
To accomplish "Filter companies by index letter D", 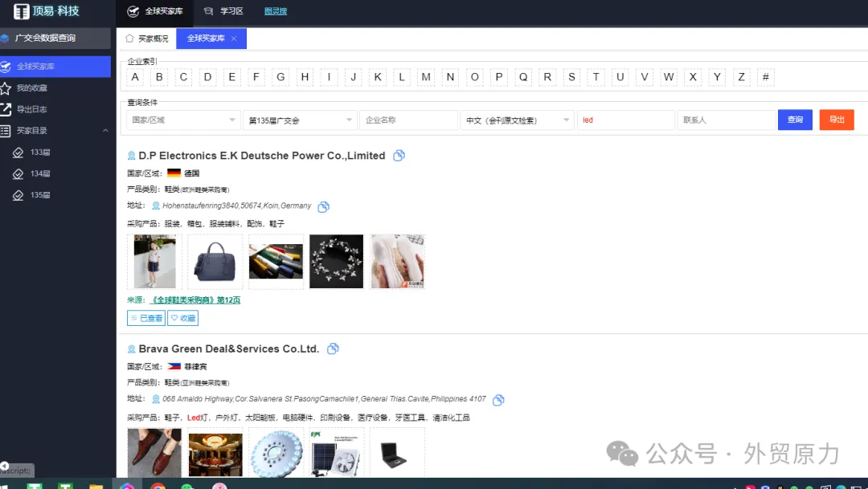I will click(x=207, y=77).
